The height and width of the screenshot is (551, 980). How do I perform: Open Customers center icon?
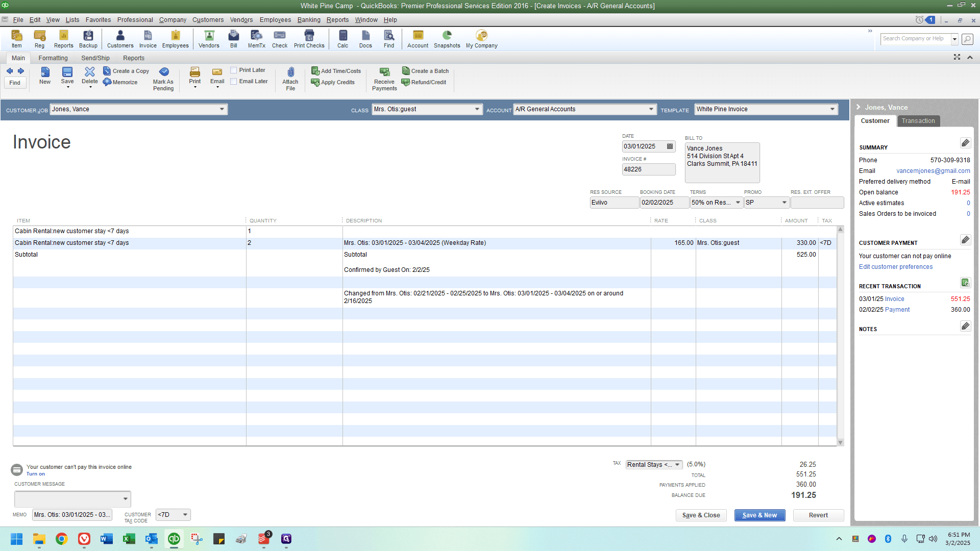click(x=120, y=39)
